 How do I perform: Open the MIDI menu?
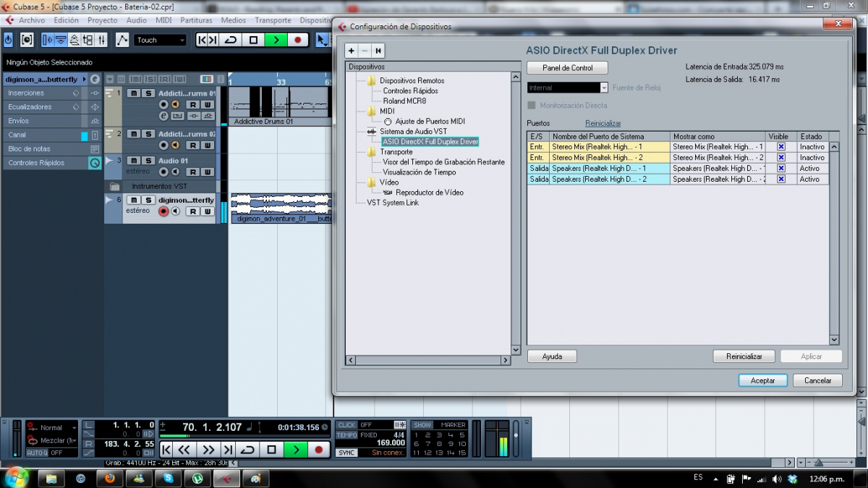click(x=163, y=20)
